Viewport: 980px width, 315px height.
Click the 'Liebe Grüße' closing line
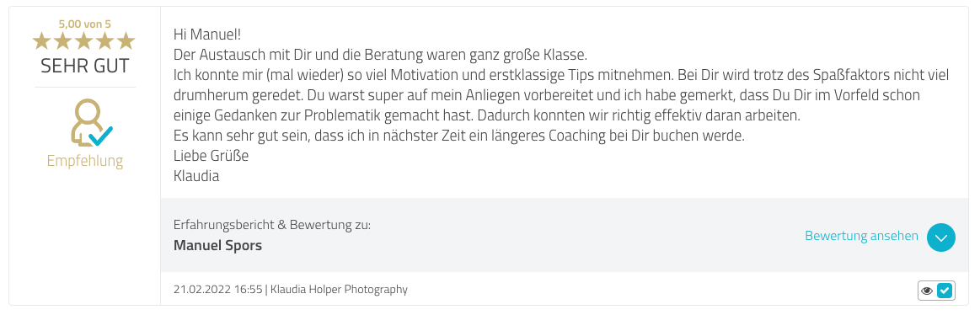click(212, 156)
